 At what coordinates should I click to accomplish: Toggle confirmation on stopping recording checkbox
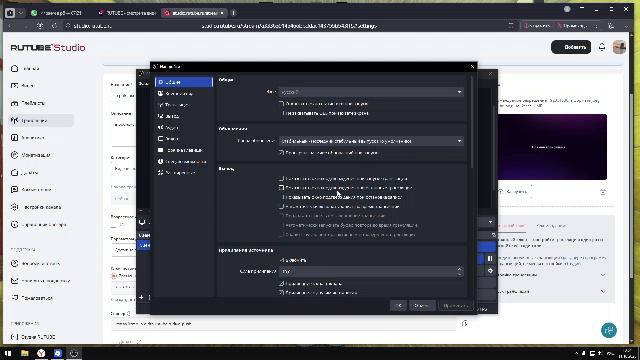tap(281, 197)
